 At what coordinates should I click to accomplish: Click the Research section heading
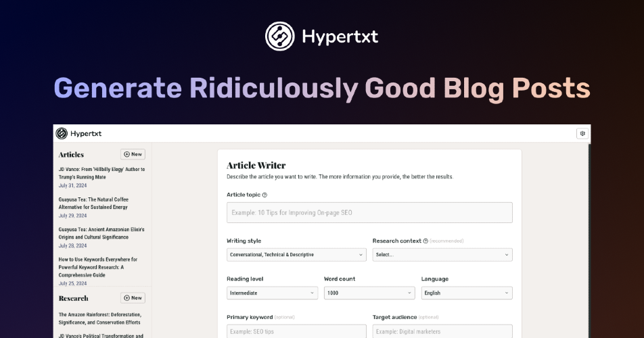point(73,298)
